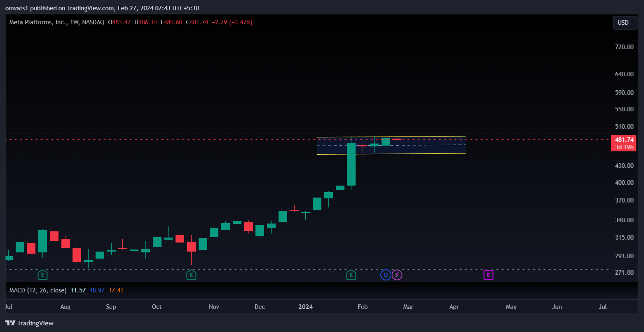Click the Mar label on time axis

click(x=408, y=307)
